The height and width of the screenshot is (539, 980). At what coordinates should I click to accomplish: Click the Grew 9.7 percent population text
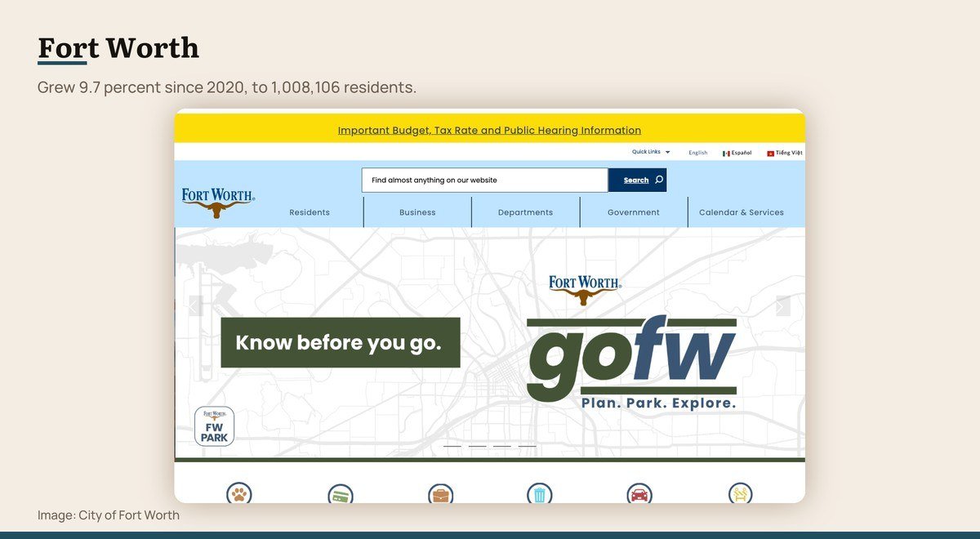(227, 87)
